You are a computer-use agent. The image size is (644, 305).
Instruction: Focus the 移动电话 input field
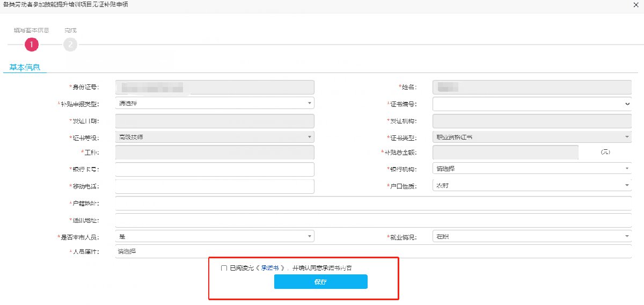tap(215, 186)
